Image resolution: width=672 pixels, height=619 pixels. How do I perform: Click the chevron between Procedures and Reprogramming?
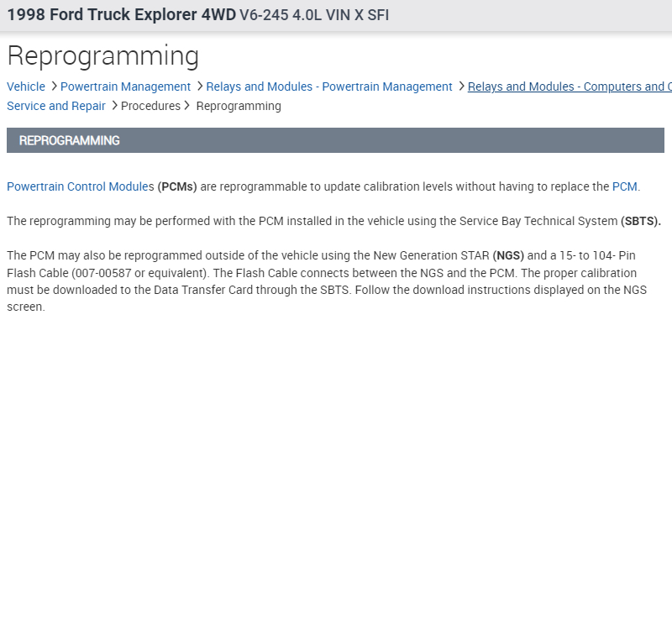(x=188, y=106)
